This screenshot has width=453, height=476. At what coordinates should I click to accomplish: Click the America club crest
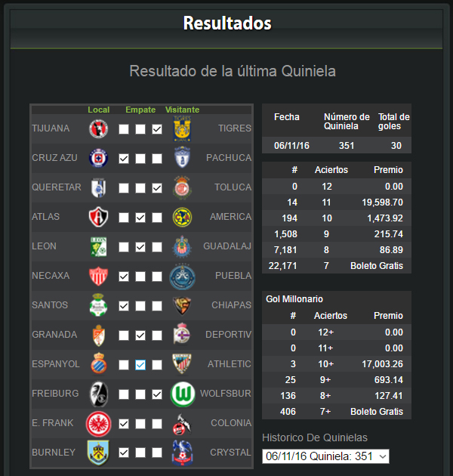(x=182, y=217)
